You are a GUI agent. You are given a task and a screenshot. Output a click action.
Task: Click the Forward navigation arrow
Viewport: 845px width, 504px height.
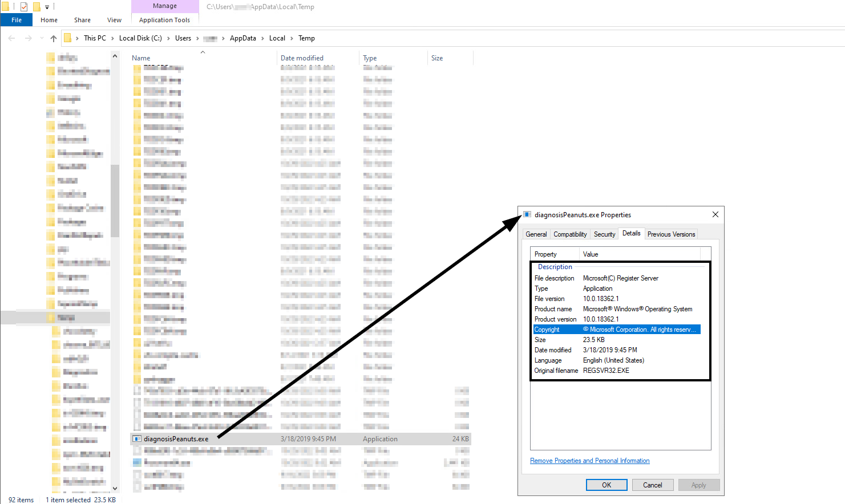pos(28,38)
